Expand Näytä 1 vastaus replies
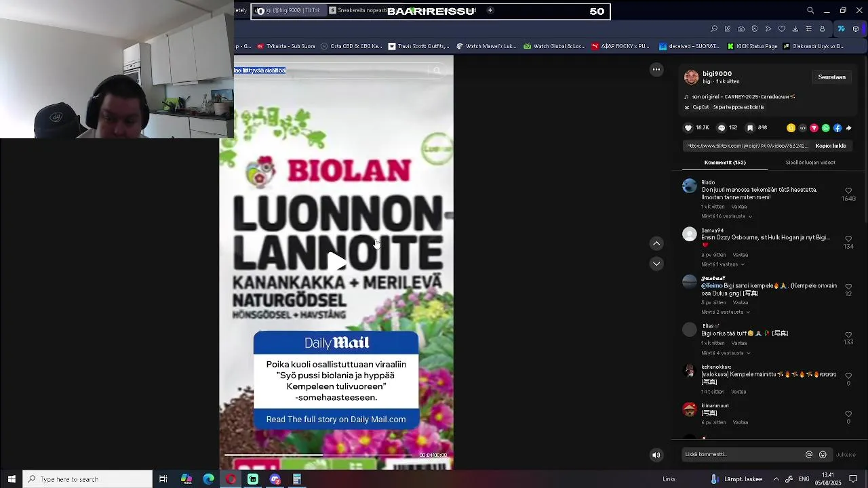 [723, 264]
